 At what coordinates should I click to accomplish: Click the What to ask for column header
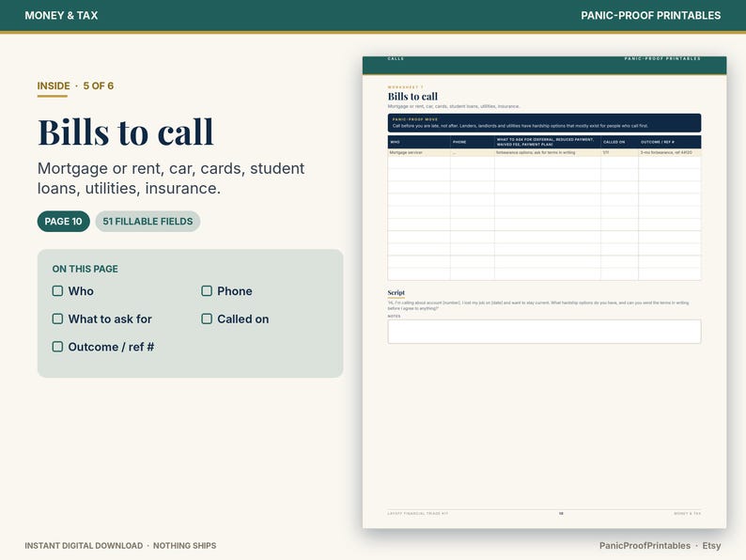(548, 142)
